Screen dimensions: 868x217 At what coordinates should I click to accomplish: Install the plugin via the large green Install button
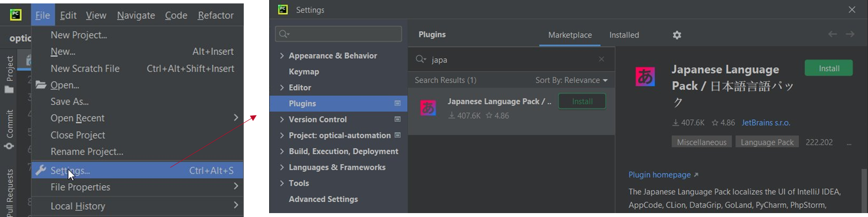(828, 68)
